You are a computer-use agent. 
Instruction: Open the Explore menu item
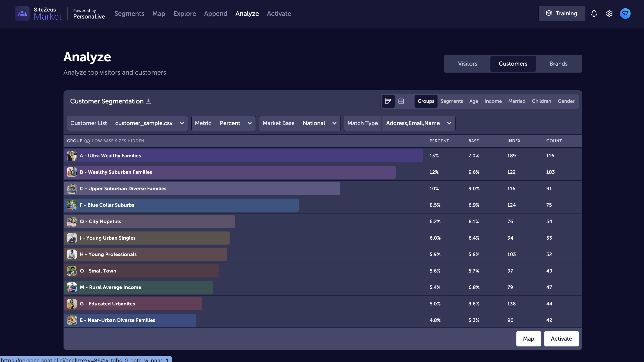(x=184, y=14)
